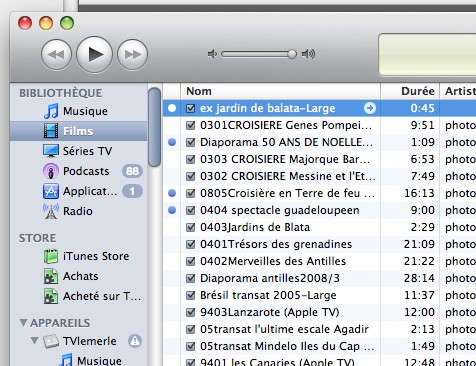Select the 0402Merveilles des Antilles row
Image resolution: width=476 pixels, height=366 pixels.
click(319, 261)
